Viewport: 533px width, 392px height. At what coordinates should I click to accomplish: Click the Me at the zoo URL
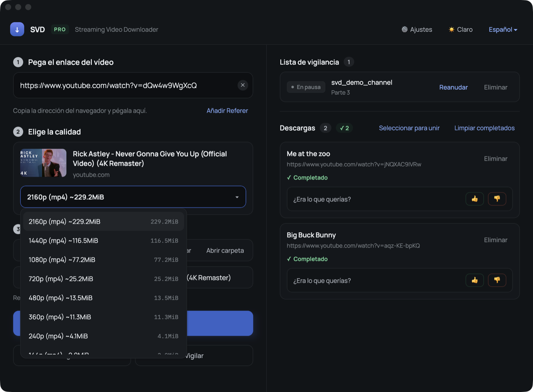click(354, 164)
